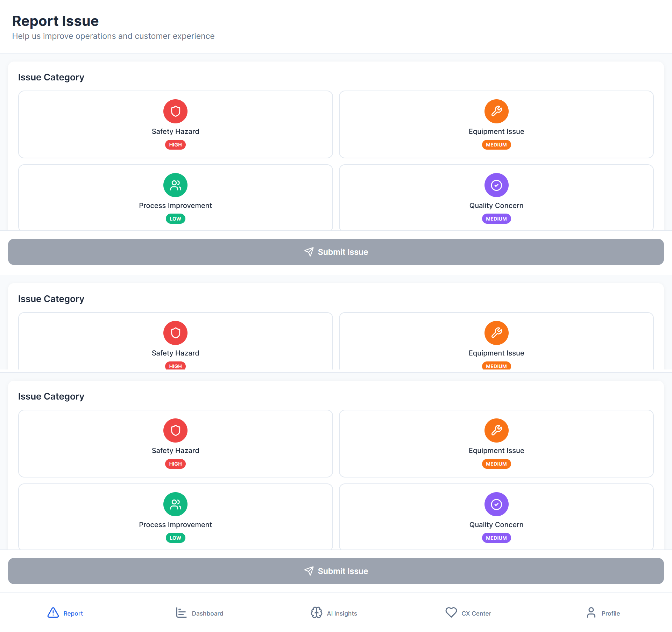This screenshot has width=672, height=632.
Task: Click the topmost purple Quality Concern checkmark icon
Action: (496, 185)
